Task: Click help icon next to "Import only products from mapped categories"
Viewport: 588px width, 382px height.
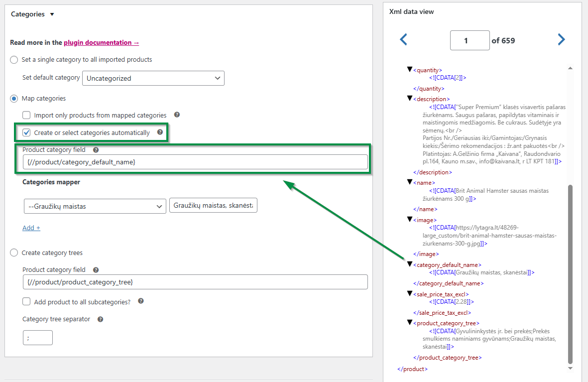Action: click(177, 115)
